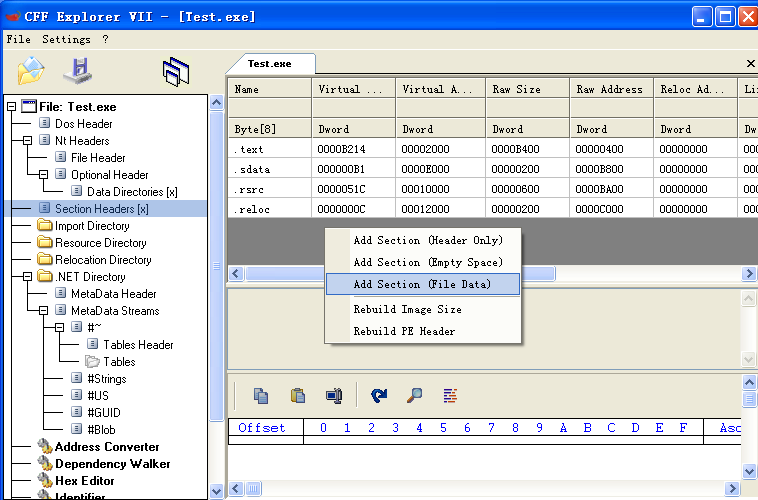Select Section Headers [x] in tree
The image size is (758, 500).
click(x=102, y=208)
